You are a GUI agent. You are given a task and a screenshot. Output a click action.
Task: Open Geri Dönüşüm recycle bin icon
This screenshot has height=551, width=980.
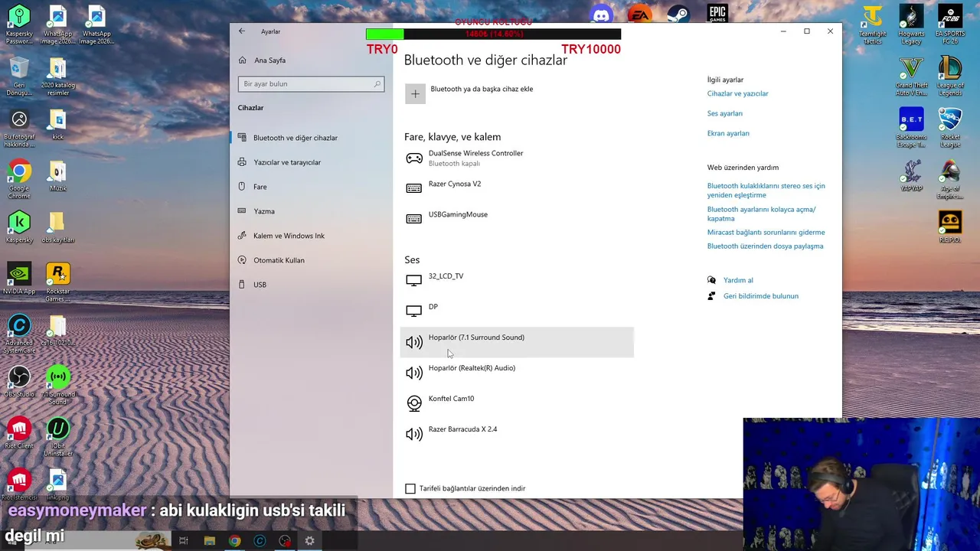19,77
